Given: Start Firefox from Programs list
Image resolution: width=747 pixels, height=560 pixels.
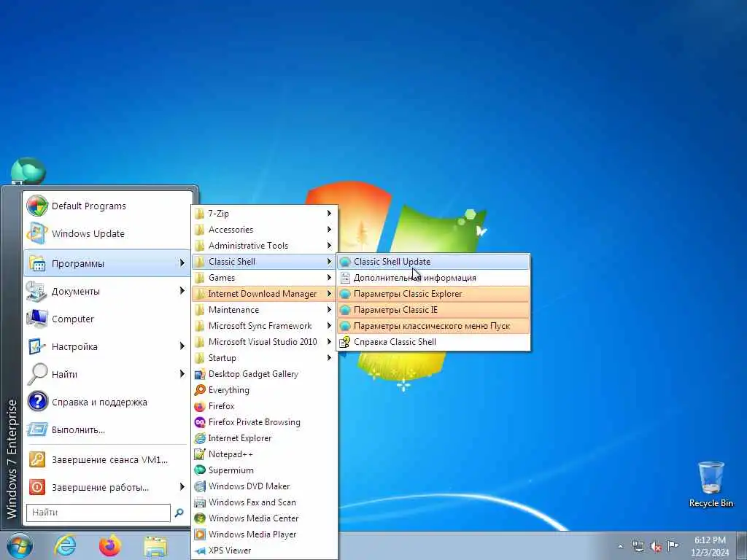Looking at the screenshot, I should [x=265, y=406].
